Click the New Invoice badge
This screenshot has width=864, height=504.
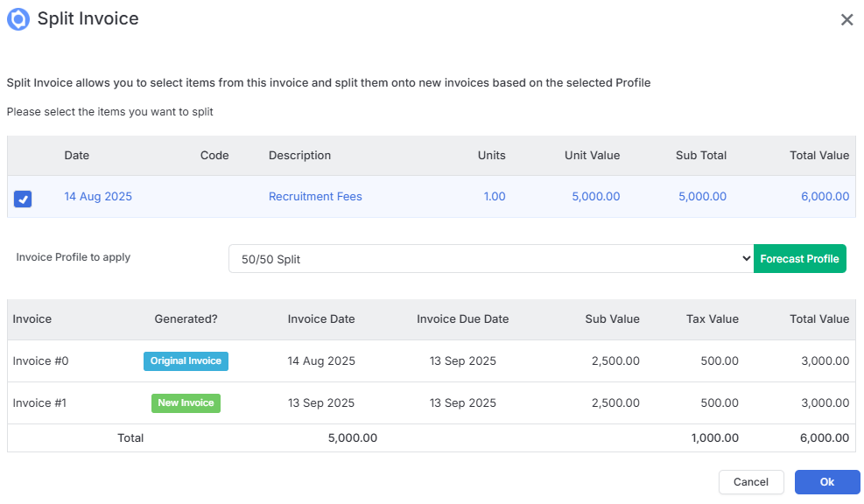[x=186, y=402]
